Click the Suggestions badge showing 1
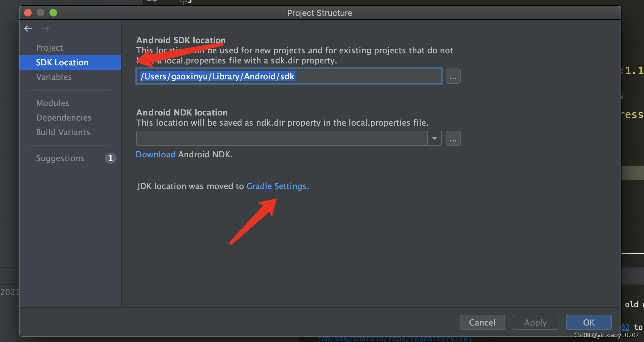The image size is (644, 342). 110,158
